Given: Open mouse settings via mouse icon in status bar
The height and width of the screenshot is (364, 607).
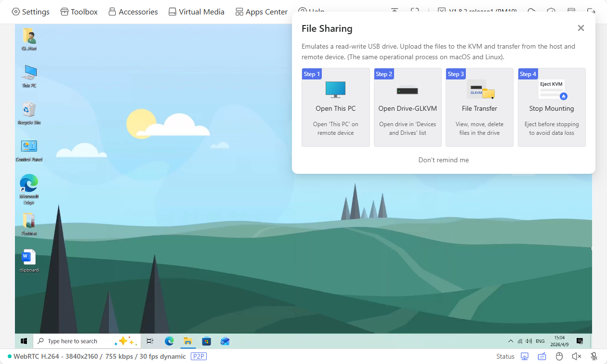Looking at the screenshot, I should (x=559, y=356).
